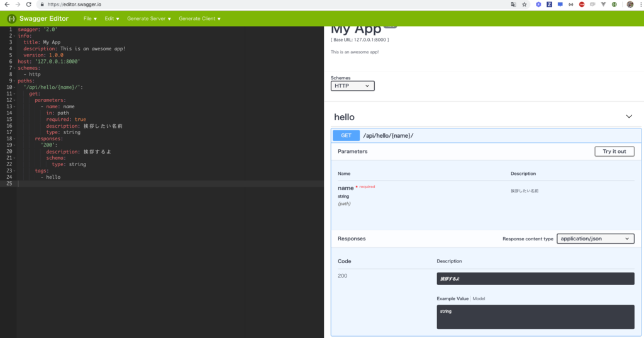Open the dark blue Z extension icon

coord(549,4)
